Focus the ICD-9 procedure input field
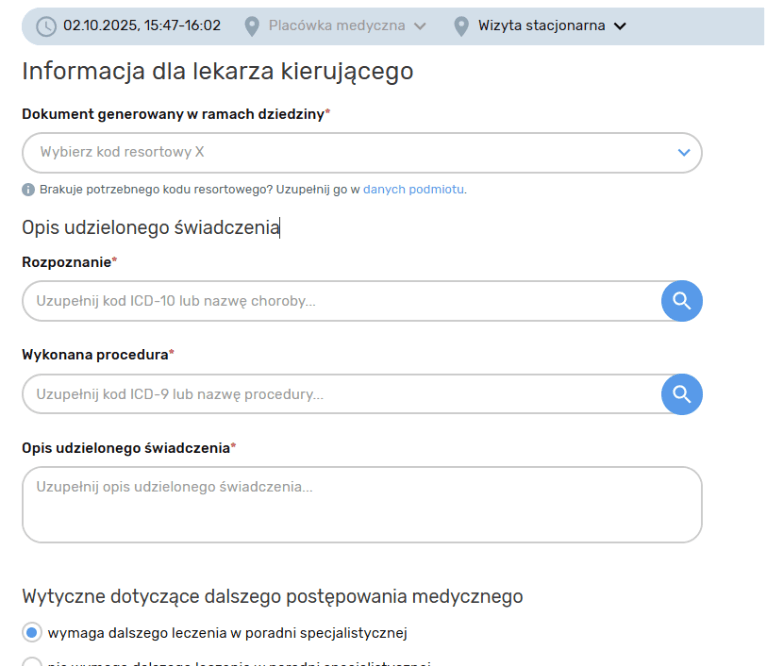The height and width of the screenshot is (666, 765). pos(340,394)
